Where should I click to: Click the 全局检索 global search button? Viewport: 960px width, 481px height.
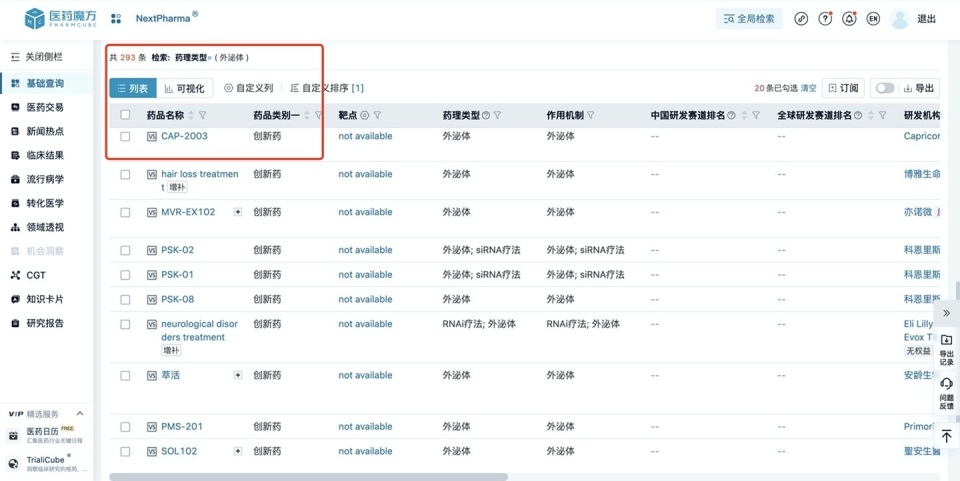click(x=749, y=19)
